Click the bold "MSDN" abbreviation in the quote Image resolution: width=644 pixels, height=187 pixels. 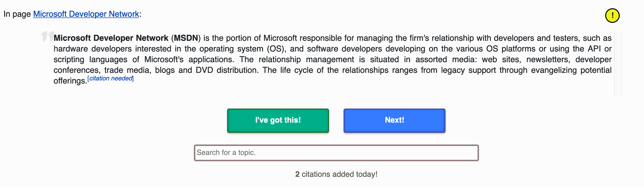coord(186,38)
